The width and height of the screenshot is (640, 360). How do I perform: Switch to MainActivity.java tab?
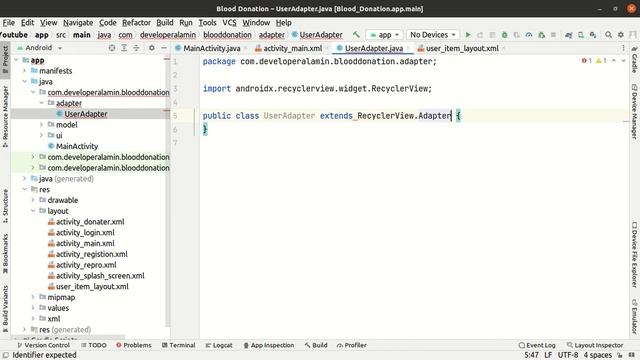[x=211, y=48]
